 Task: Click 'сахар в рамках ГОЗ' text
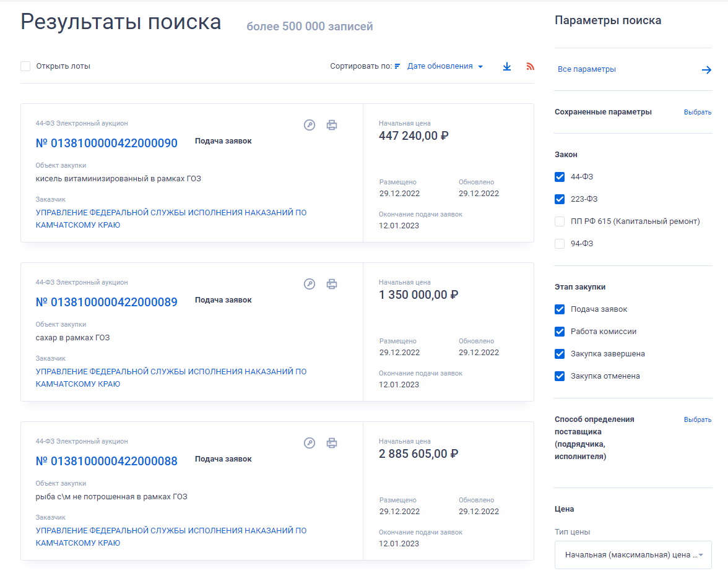pyautogui.click(x=72, y=338)
